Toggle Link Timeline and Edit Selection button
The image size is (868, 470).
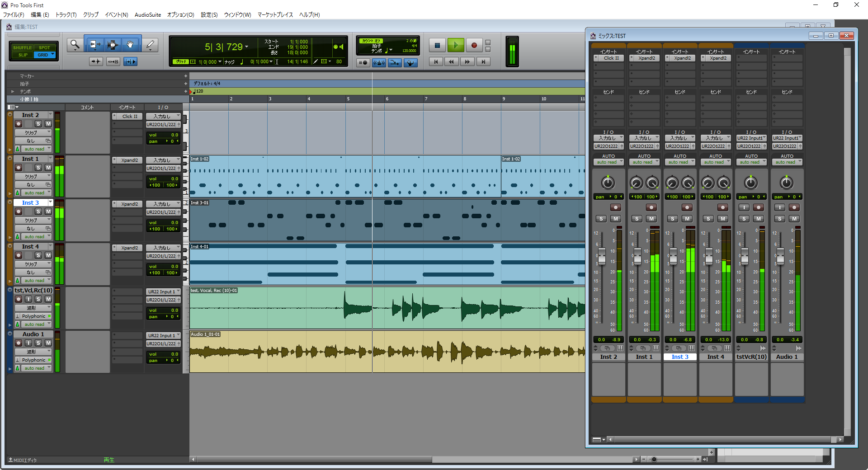(x=113, y=61)
